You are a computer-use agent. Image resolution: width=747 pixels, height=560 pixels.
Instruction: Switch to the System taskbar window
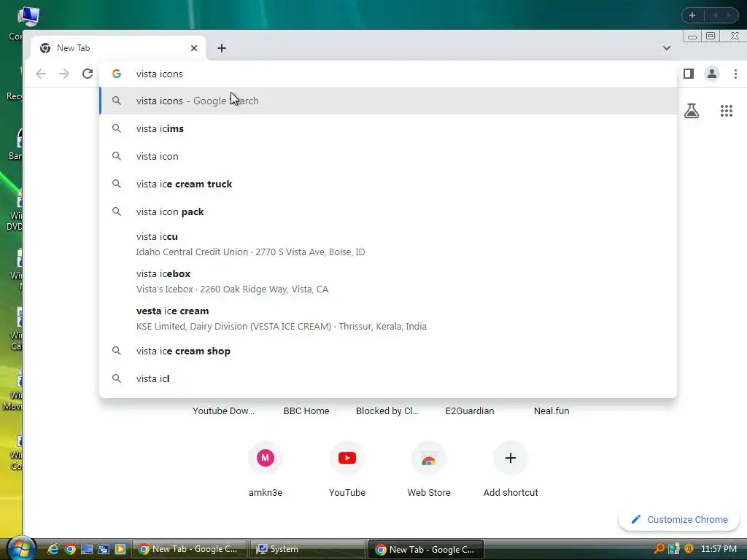point(308,549)
